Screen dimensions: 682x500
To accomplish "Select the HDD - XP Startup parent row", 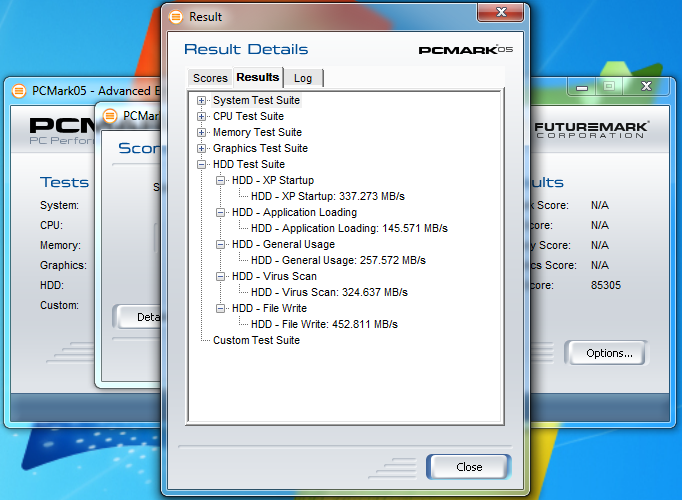I will [273, 180].
